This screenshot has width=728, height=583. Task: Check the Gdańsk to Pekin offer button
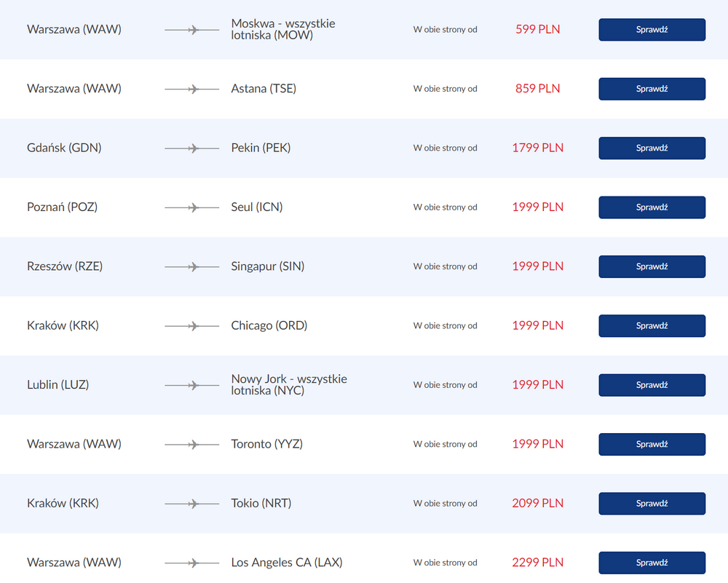click(652, 148)
